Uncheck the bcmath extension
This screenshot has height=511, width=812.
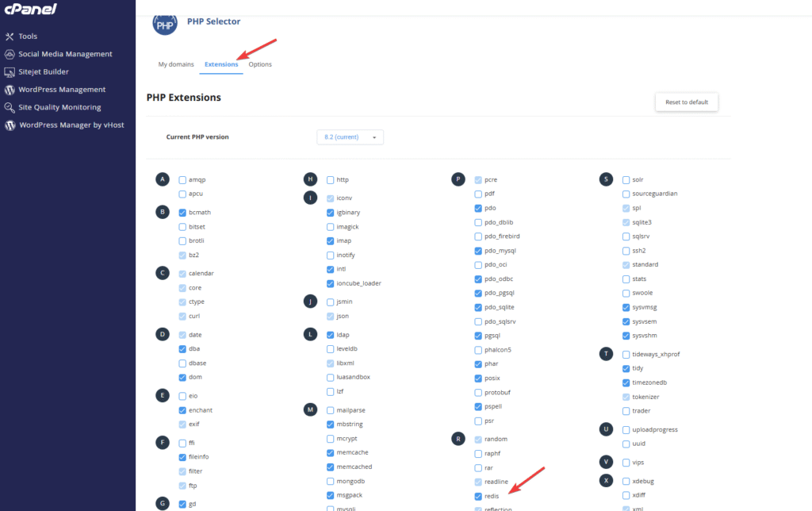pos(183,213)
